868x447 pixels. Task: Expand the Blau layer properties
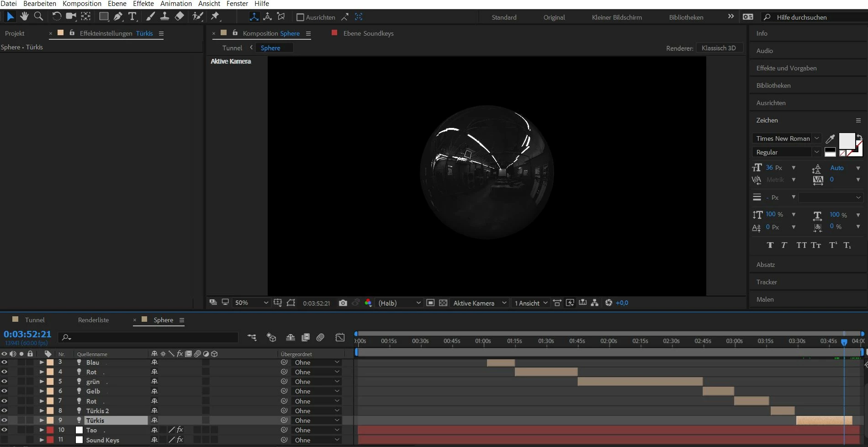(x=42, y=362)
